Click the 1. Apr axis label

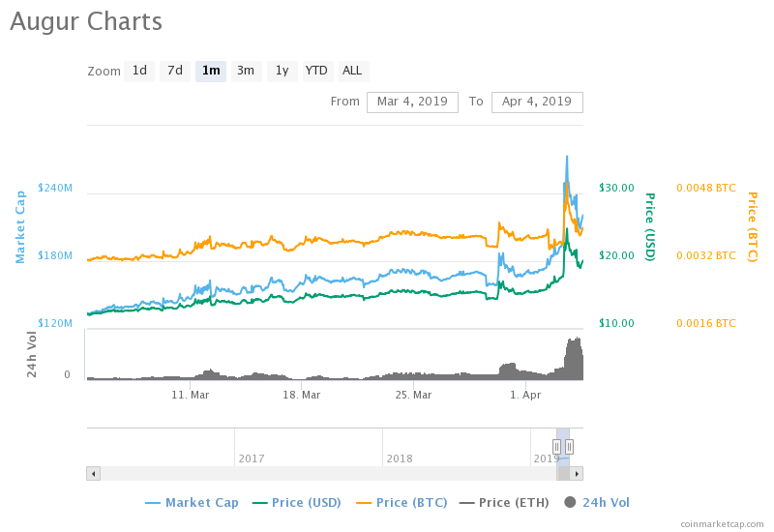click(x=525, y=396)
